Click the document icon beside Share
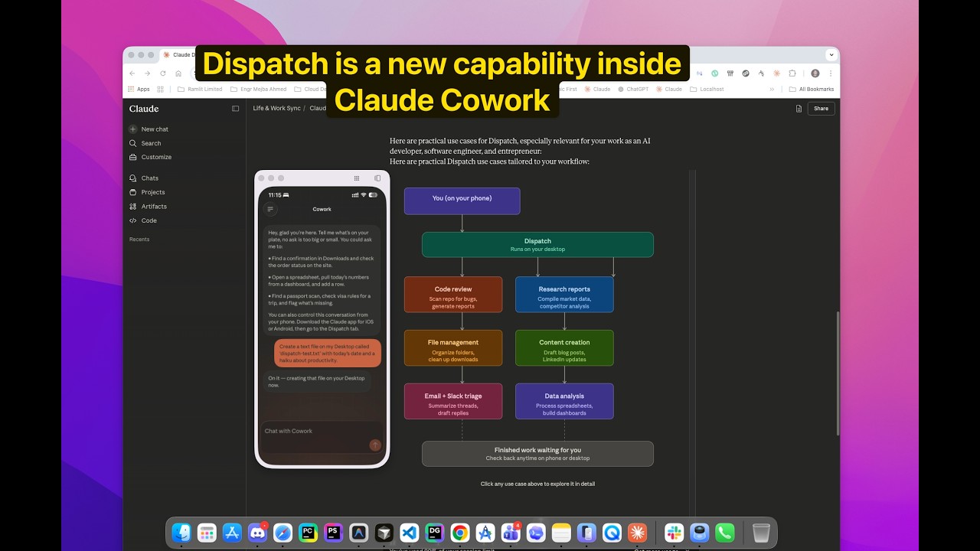 tap(799, 109)
